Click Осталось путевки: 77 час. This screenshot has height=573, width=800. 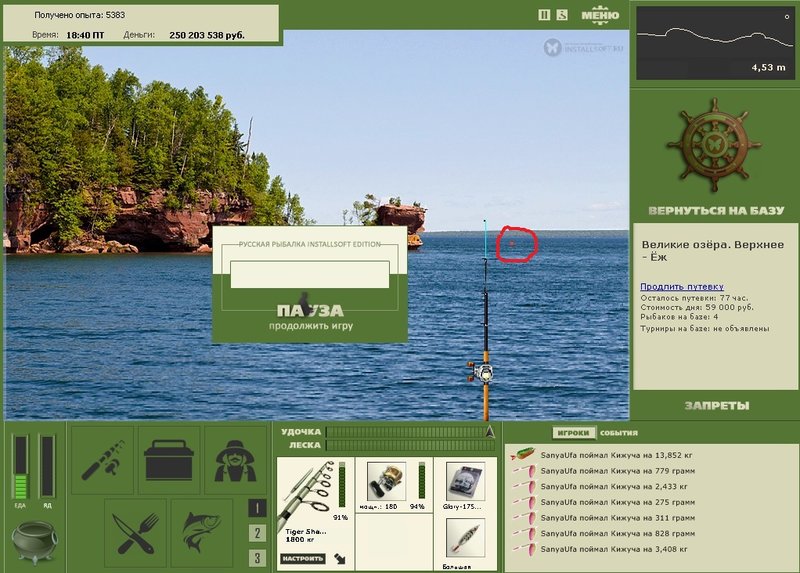tap(694, 298)
